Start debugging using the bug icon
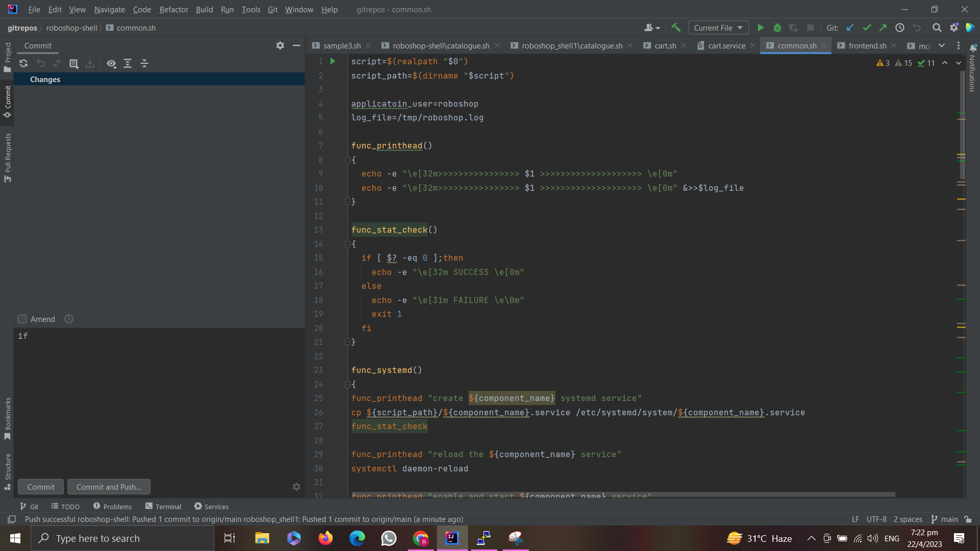 click(777, 28)
